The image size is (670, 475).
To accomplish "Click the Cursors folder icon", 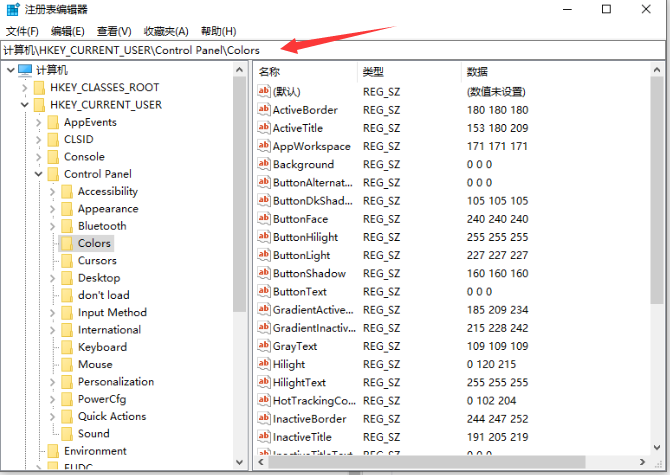I will pos(67,261).
